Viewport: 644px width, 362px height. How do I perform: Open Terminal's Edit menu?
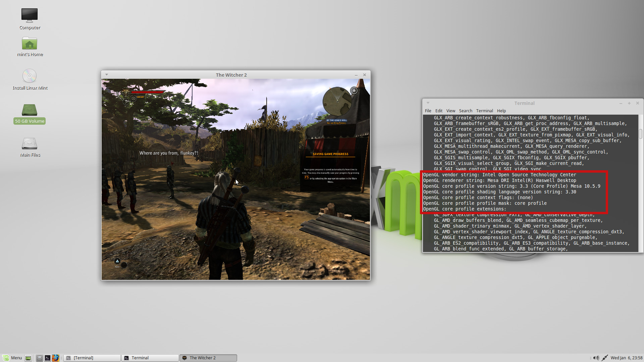[x=439, y=111]
